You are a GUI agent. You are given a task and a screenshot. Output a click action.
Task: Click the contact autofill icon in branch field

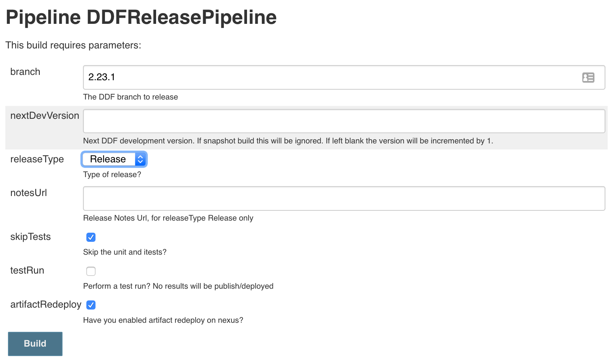point(588,78)
